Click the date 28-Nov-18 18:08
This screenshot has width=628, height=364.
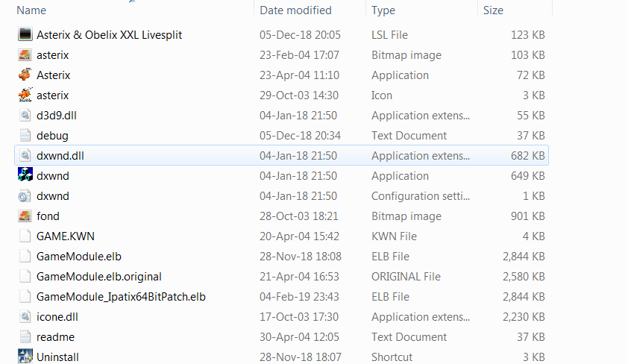pos(301,257)
